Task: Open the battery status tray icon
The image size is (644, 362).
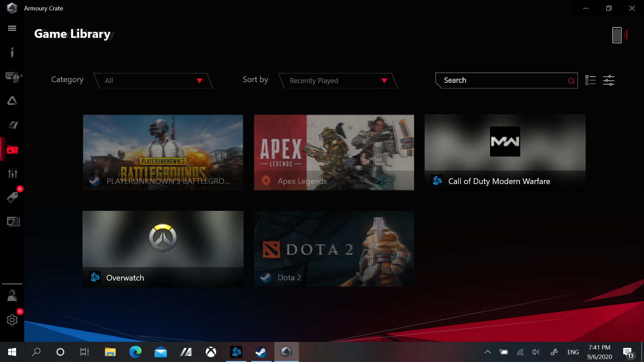Action: point(504,352)
